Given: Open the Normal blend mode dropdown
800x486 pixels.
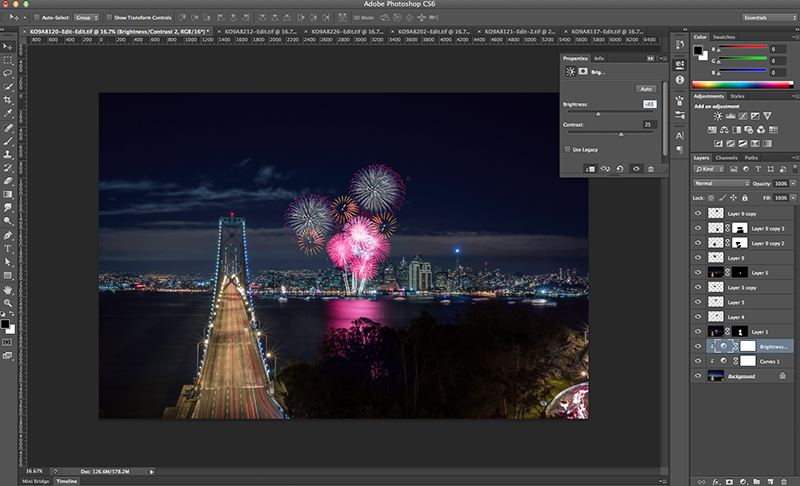Looking at the screenshot, I should tap(721, 184).
